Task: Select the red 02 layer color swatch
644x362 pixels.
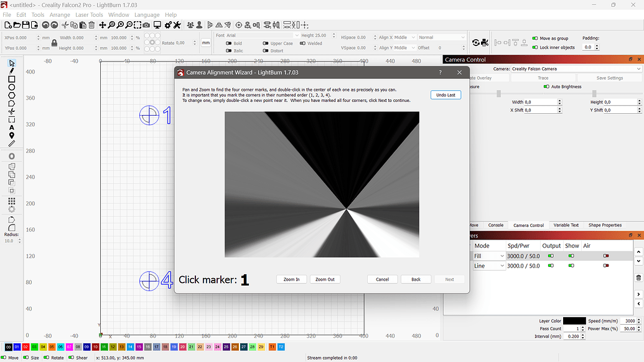Action: pyautogui.click(x=26, y=347)
